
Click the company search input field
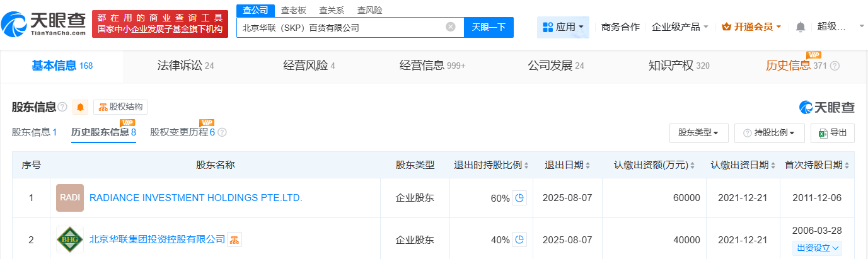point(340,27)
